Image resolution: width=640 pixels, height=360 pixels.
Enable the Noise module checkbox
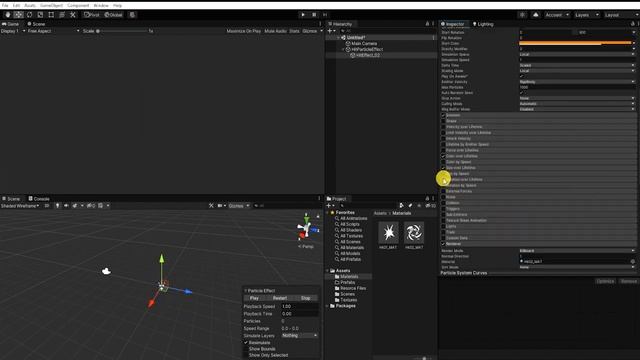(443, 197)
